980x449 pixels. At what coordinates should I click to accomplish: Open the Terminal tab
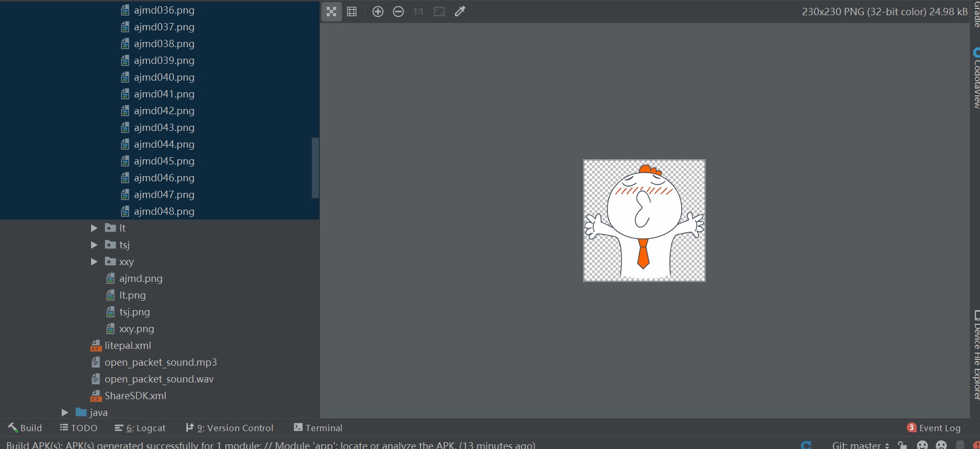(x=318, y=428)
